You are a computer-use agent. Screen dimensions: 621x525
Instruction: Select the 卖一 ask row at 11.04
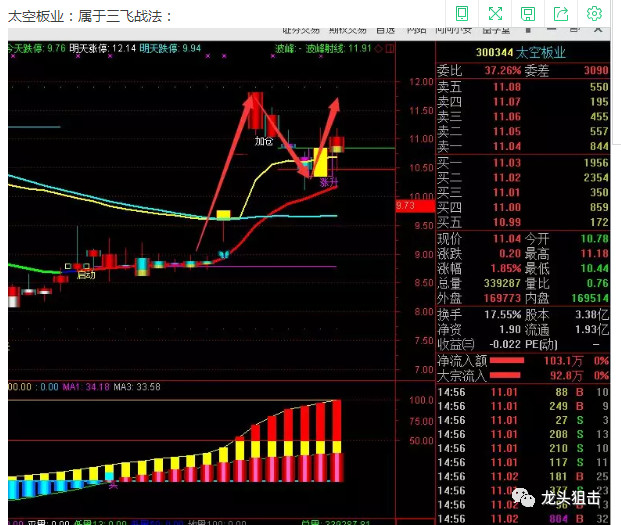point(523,146)
